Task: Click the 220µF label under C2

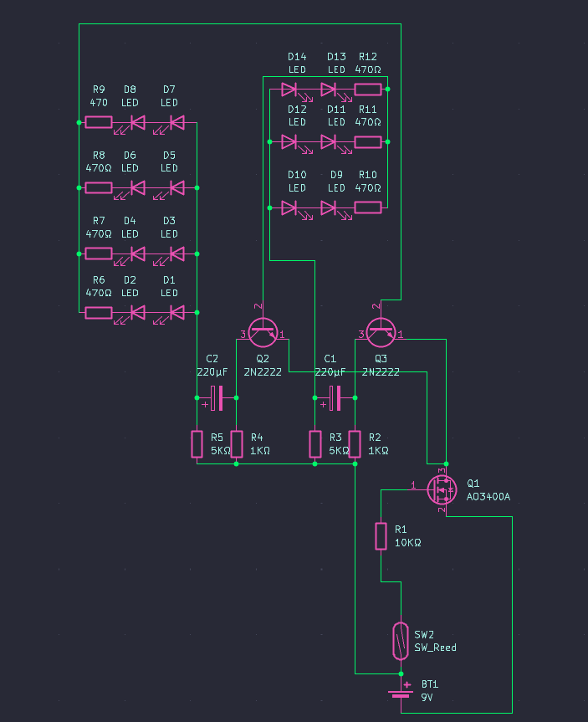Action: coord(212,372)
